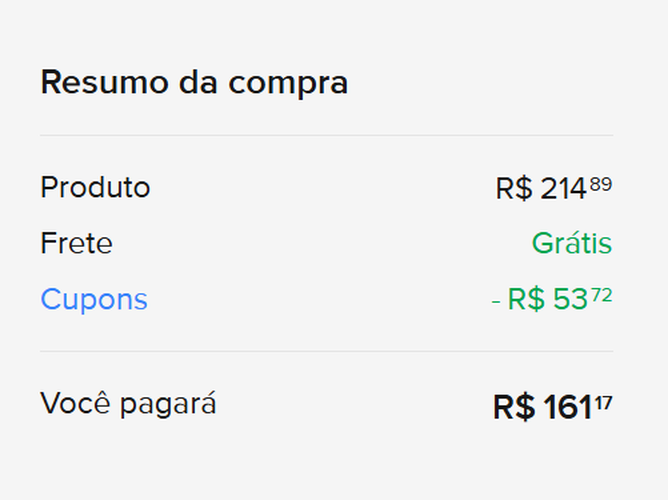Viewport: 668px width, 500px height.
Task: Open the blue Cupons link
Action: click(x=94, y=299)
